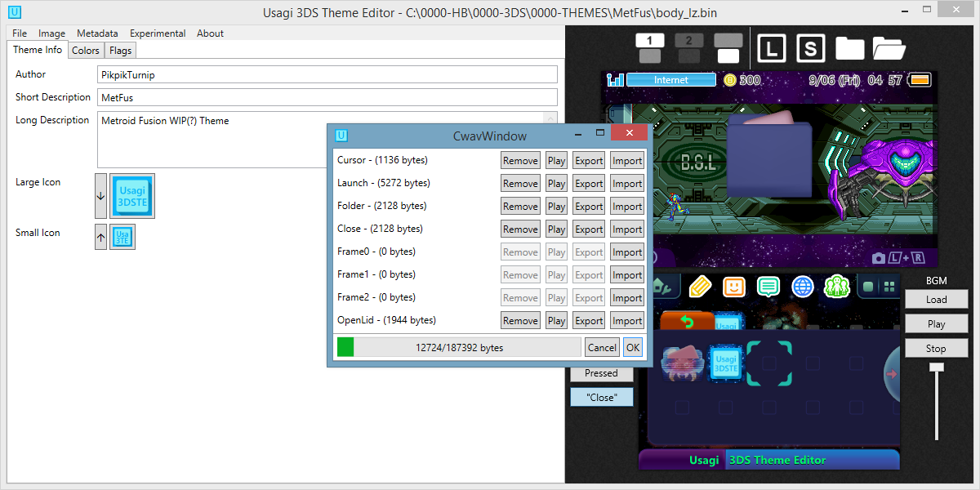The image size is (980, 490).
Task: Click the BGM Load button
Action: [x=936, y=299]
